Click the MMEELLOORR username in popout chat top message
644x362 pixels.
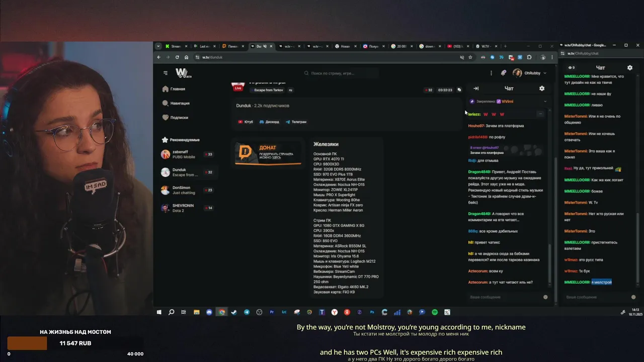click(577, 76)
